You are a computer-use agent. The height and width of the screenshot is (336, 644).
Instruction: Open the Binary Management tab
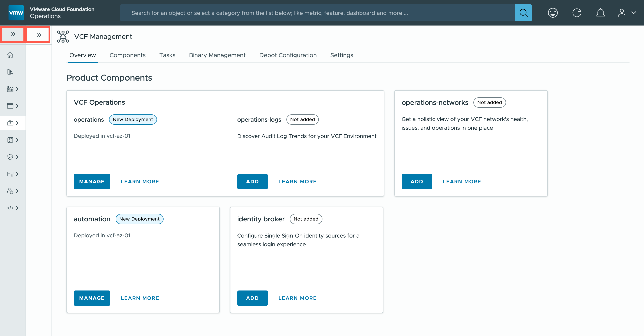(217, 55)
